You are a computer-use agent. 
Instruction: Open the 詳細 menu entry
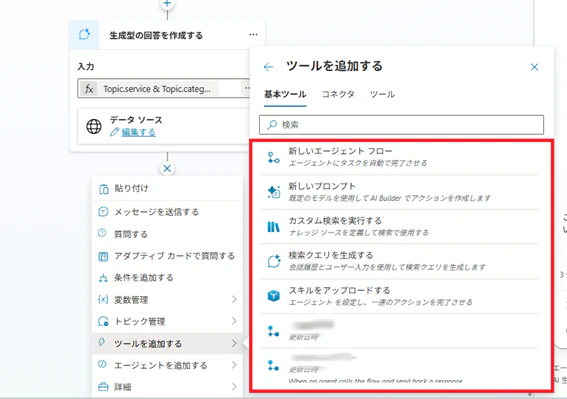point(167,387)
